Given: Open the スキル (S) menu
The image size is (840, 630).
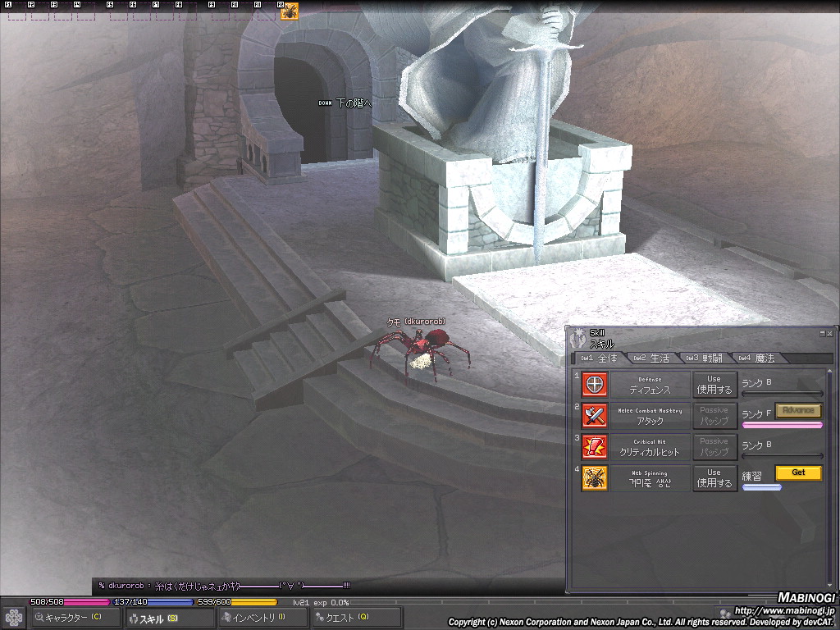Looking at the screenshot, I should coord(169,619).
